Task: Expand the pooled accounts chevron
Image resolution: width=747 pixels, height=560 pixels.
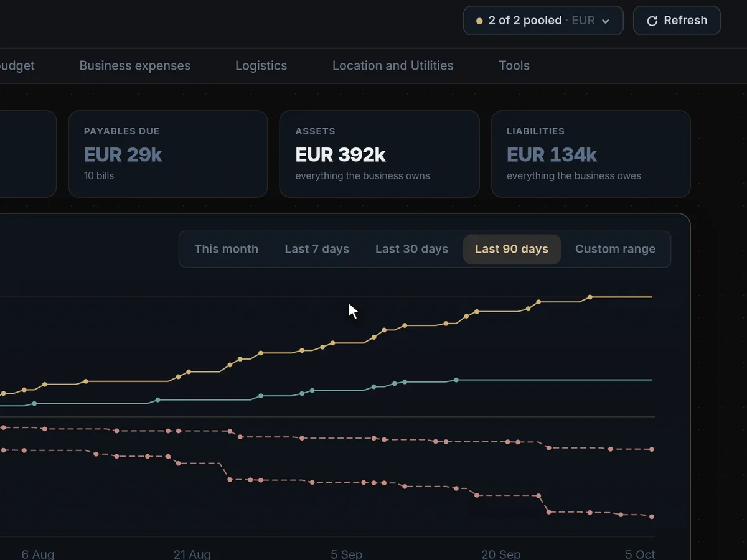Action: point(605,21)
